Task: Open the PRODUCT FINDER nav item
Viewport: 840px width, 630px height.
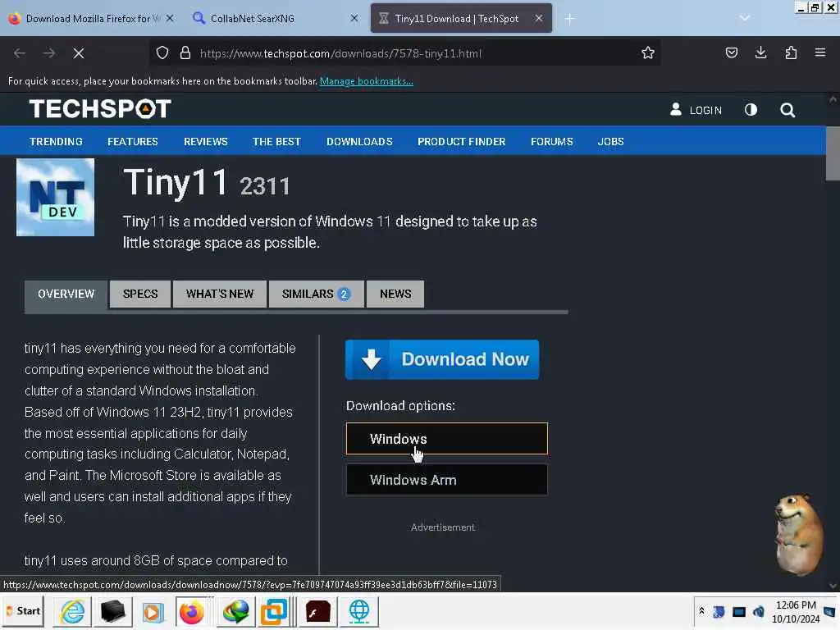Action: (461, 141)
